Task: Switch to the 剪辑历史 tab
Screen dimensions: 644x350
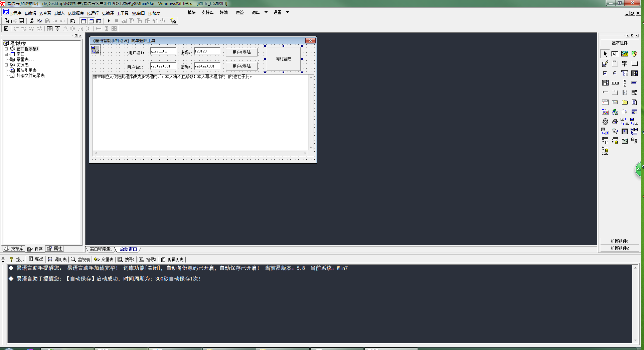Action: pyautogui.click(x=172, y=259)
